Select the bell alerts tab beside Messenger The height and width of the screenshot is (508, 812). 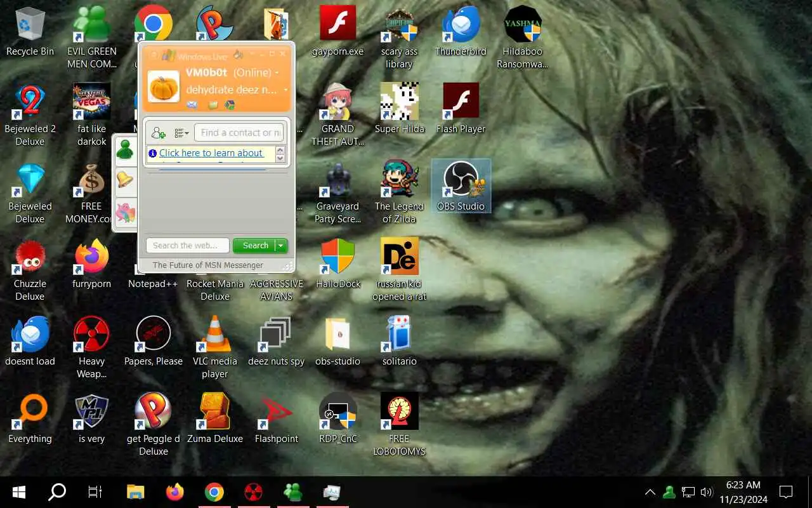[x=125, y=182]
